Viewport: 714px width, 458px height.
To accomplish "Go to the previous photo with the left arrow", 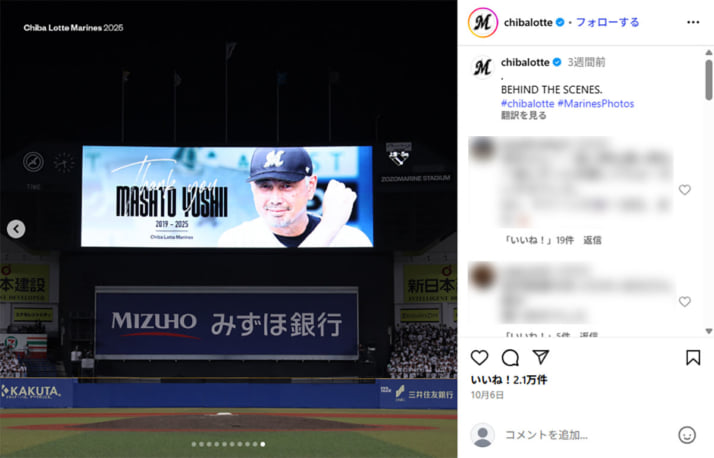I will coord(16,229).
